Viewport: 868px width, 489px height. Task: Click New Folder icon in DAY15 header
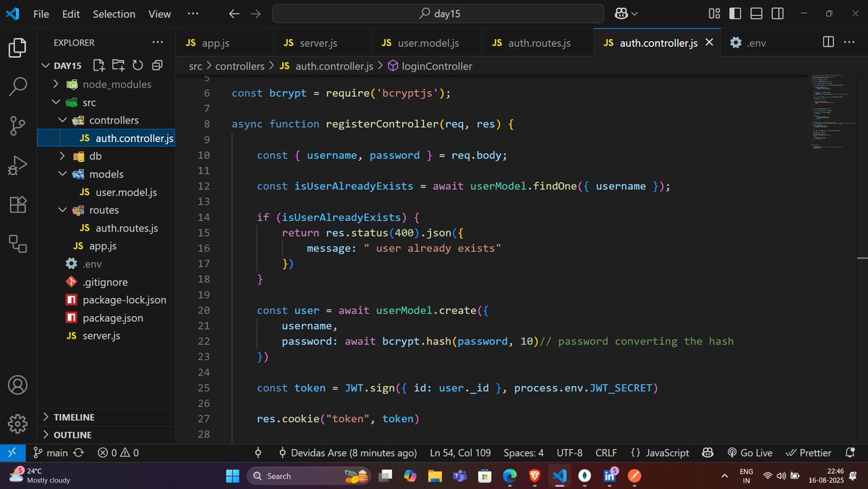(118, 65)
